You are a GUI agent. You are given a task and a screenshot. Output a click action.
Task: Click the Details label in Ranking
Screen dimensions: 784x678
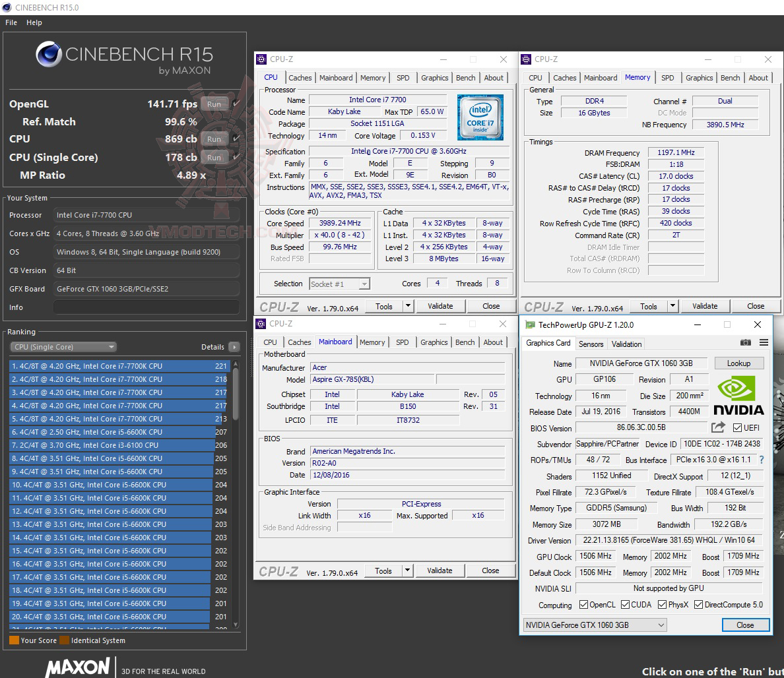click(212, 347)
